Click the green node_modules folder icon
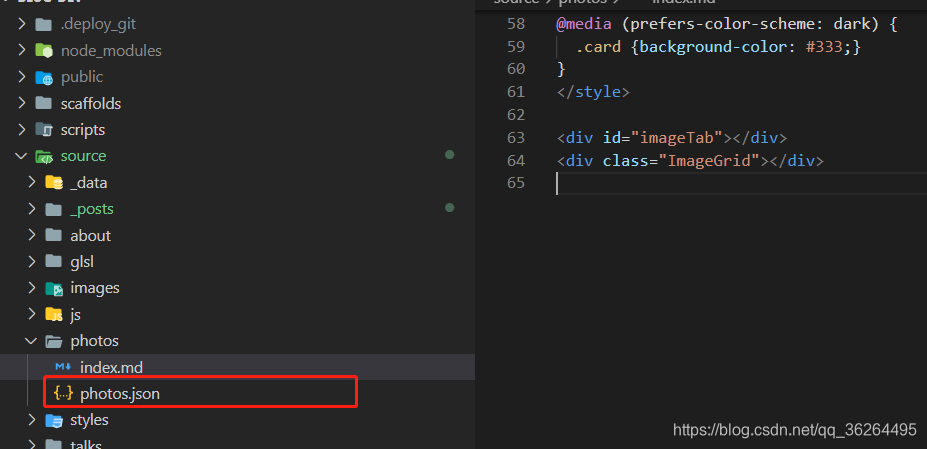The height and width of the screenshot is (449, 927). point(44,50)
